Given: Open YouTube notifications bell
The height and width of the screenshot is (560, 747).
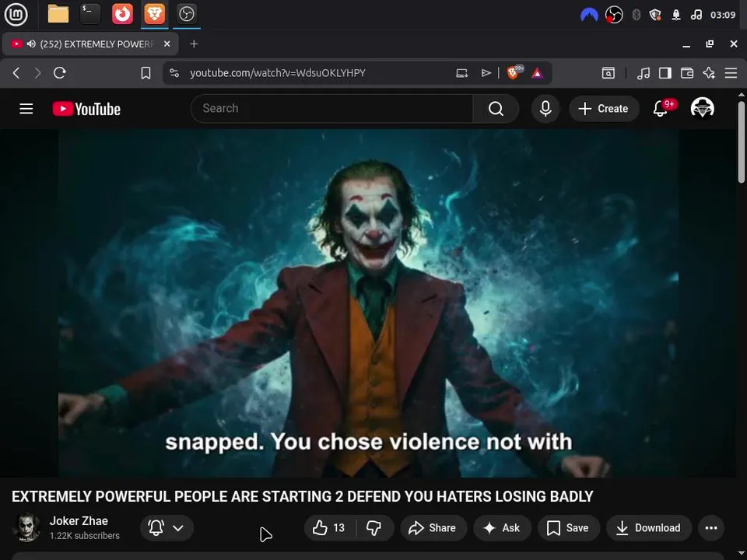Looking at the screenshot, I should [661, 109].
